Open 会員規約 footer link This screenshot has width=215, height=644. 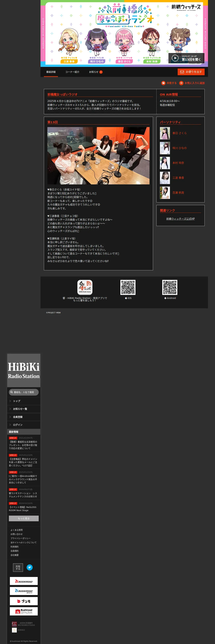tap(15, 551)
